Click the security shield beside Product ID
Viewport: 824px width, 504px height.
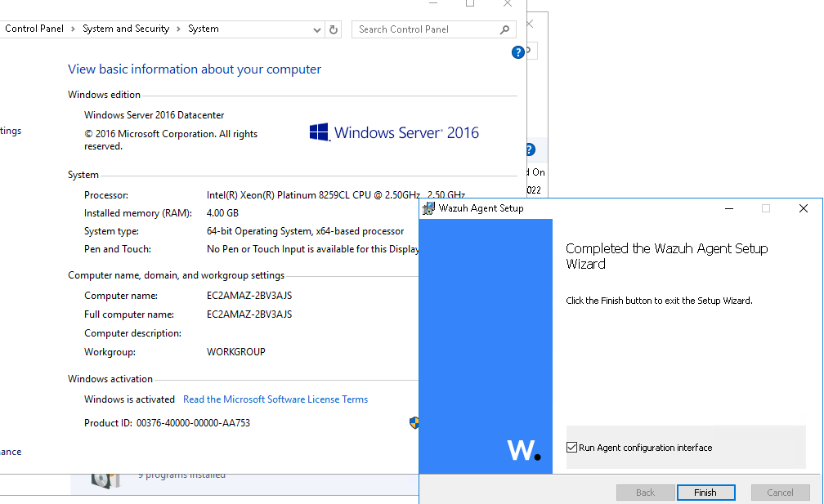click(414, 423)
